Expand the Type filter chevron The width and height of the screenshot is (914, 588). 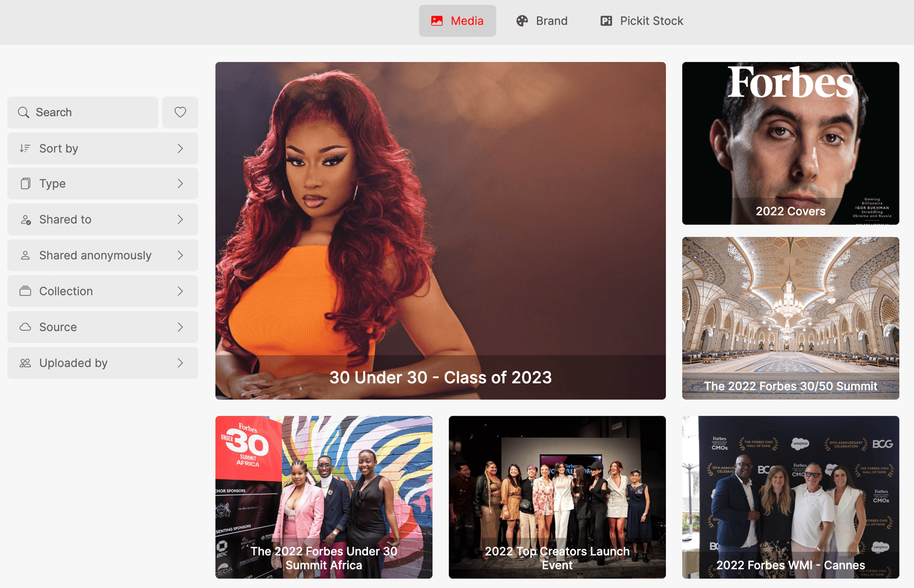tap(180, 184)
